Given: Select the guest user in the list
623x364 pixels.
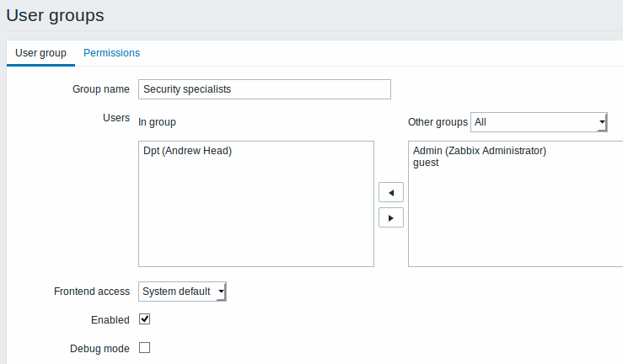Looking at the screenshot, I should (x=426, y=163).
